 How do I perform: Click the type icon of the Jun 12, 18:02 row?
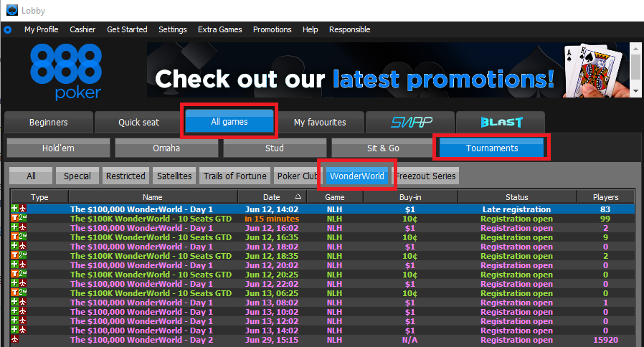click(19, 247)
